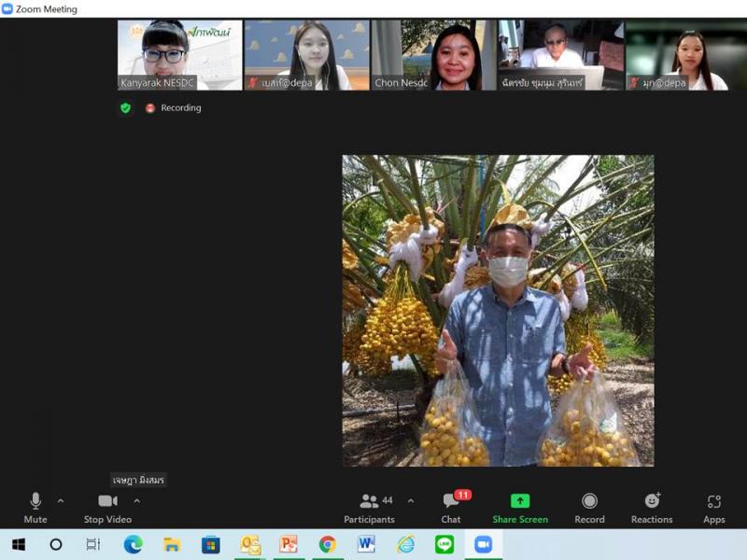
Task: Select the fourth participant thumbnail with man in white
Action: coord(561,55)
